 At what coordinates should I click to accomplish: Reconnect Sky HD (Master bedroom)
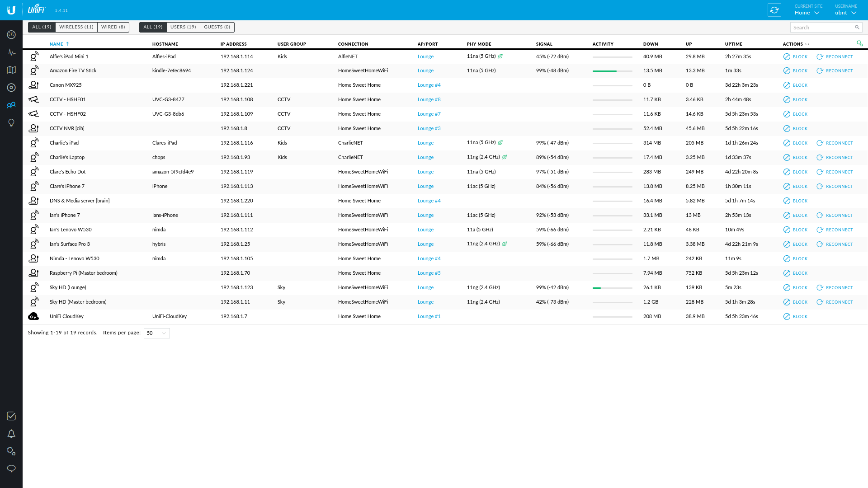[835, 302]
